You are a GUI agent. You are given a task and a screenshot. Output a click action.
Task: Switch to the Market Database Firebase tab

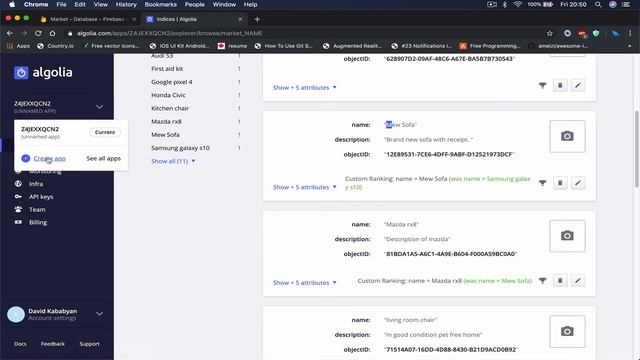coord(87,19)
